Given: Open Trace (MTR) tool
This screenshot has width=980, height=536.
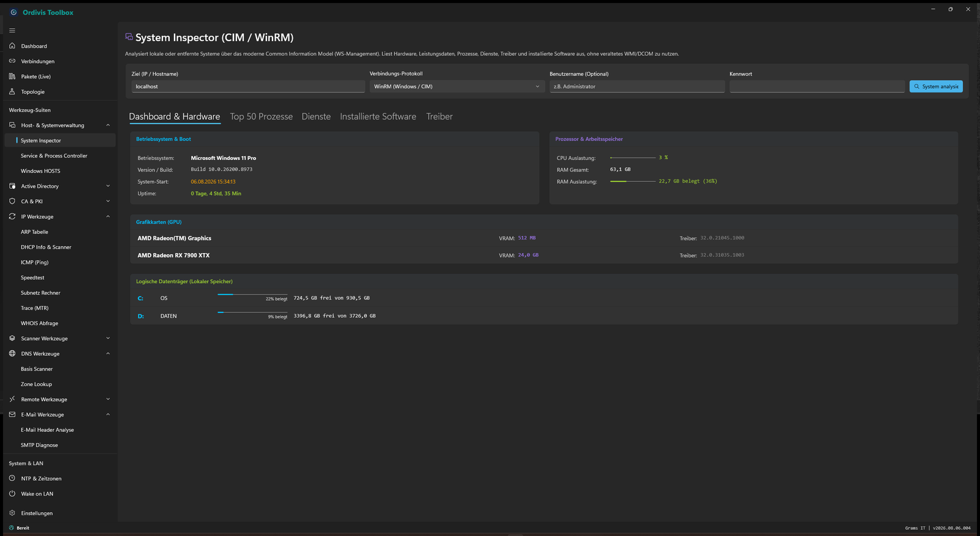Looking at the screenshot, I should [x=60, y=308].
